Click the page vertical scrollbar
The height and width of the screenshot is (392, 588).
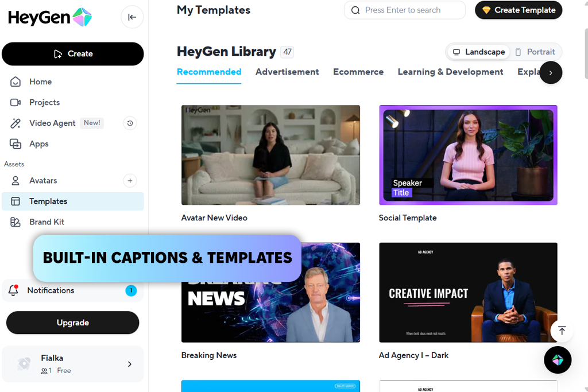tap(586, 52)
